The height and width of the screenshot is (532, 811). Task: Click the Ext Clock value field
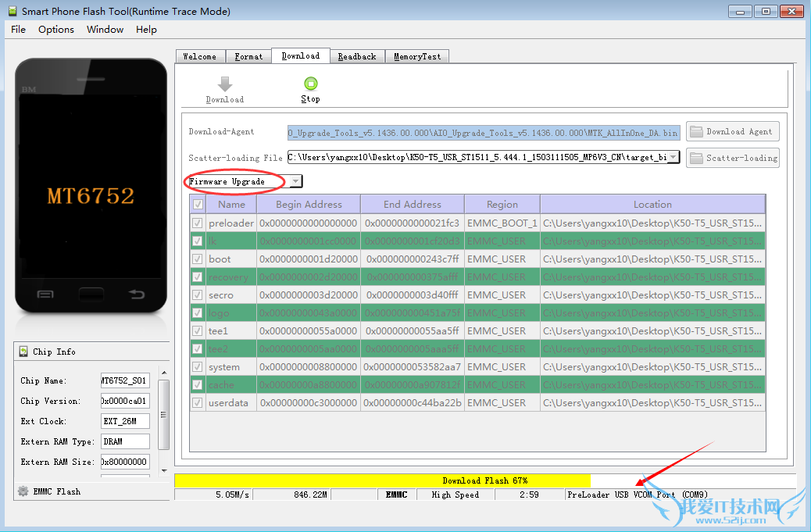(x=125, y=421)
